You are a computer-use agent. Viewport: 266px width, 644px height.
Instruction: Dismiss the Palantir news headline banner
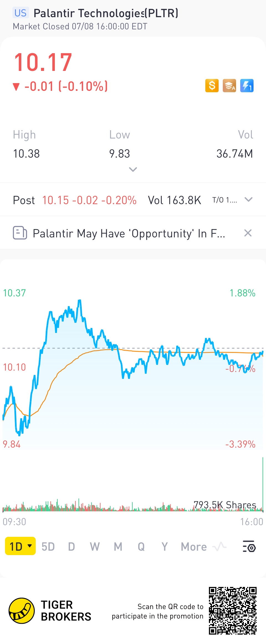click(248, 233)
